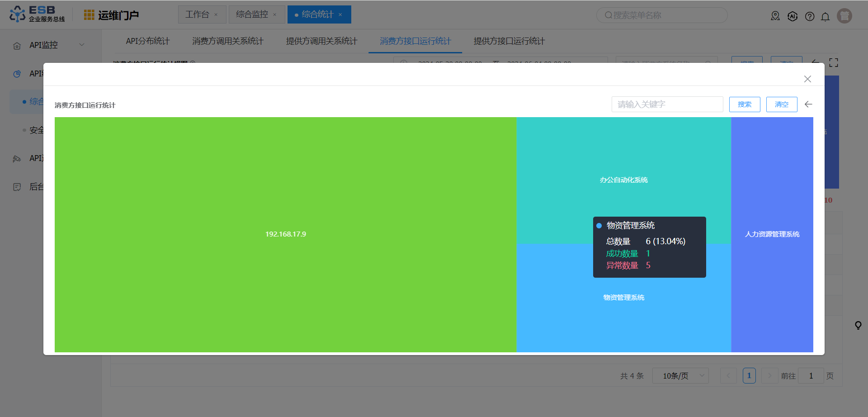Switch to the API分布统计 tab

pos(148,41)
